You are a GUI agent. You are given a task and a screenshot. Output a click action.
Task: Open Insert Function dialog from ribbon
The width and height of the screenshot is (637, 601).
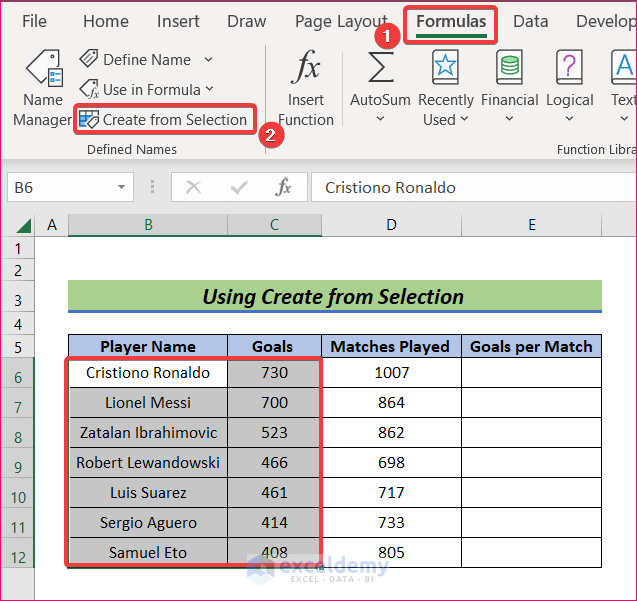(306, 88)
